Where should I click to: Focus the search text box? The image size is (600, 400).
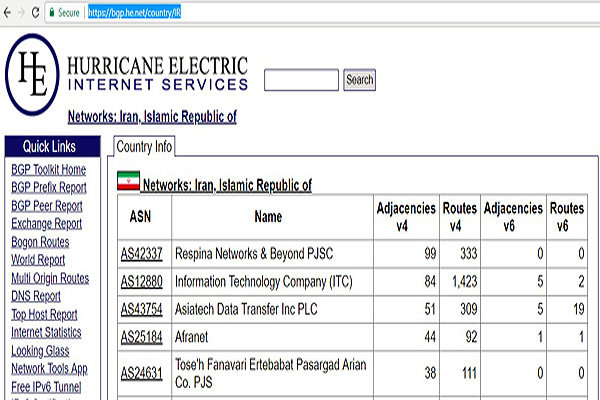(x=301, y=80)
